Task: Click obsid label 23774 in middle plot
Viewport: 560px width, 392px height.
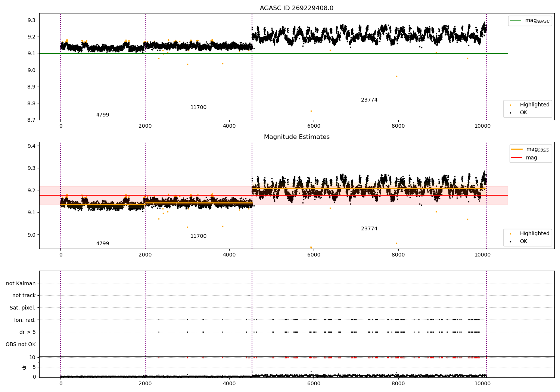Action: click(369, 229)
